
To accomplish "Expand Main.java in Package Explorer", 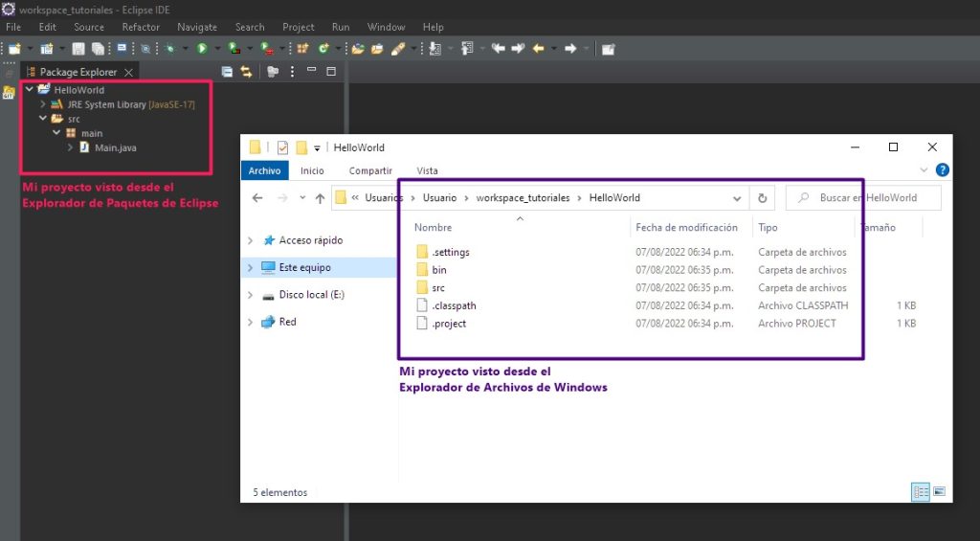I will (x=71, y=147).
